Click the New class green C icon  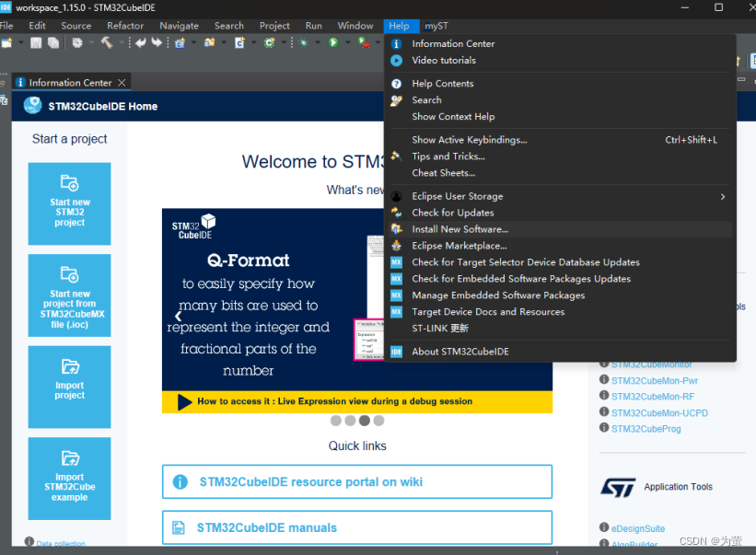[269, 43]
